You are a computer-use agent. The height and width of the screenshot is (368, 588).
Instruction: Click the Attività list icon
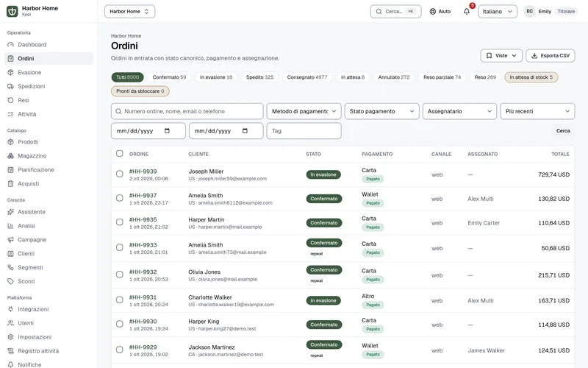(10, 114)
